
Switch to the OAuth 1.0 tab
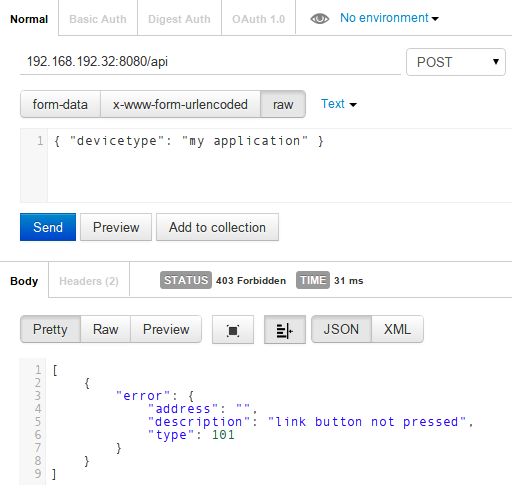259,19
